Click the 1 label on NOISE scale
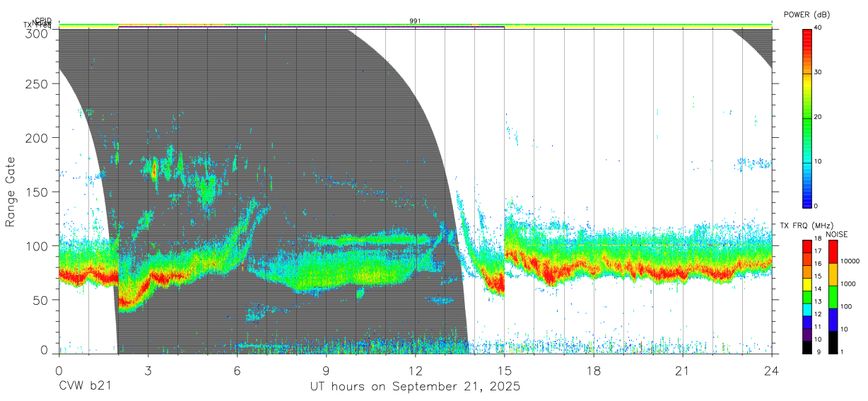The width and height of the screenshot is (868, 401). (x=842, y=351)
